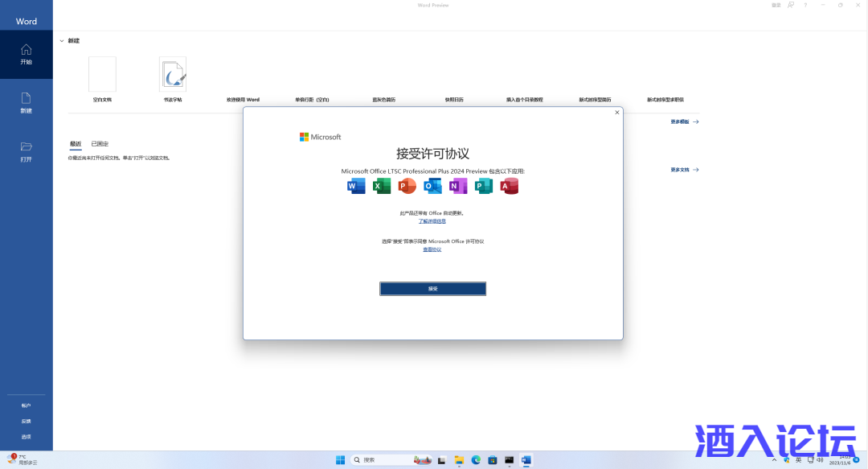Screen dimensions: 868x469
Task: Open Task View on the taskbar
Action: [x=441, y=460]
